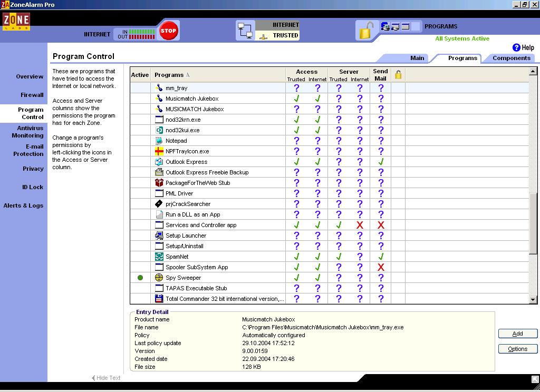The width and height of the screenshot is (540, 392).
Task: Toggle SpamNet Trusted server checkmark
Action: [339, 257]
